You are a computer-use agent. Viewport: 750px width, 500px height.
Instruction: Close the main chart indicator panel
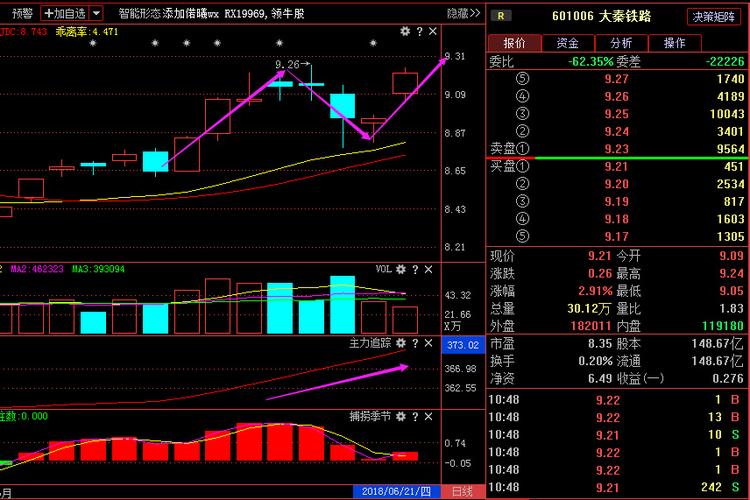432,32
